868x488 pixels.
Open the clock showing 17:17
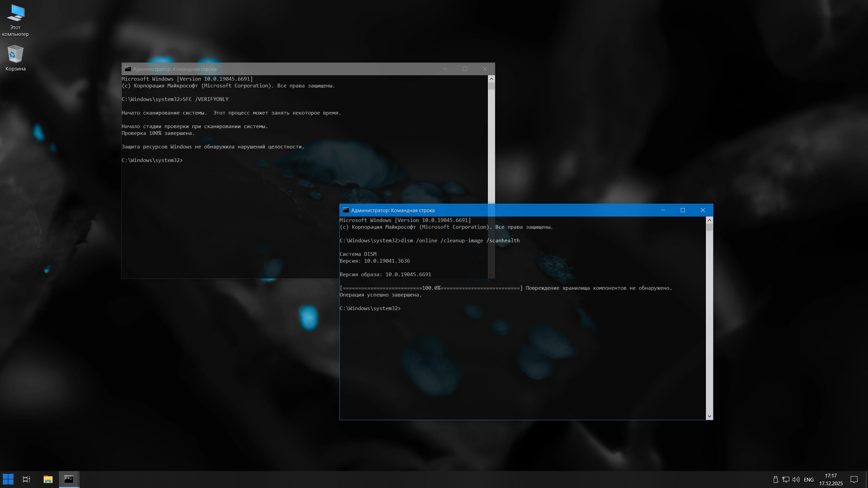pyautogui.click(x=831, y=480)
